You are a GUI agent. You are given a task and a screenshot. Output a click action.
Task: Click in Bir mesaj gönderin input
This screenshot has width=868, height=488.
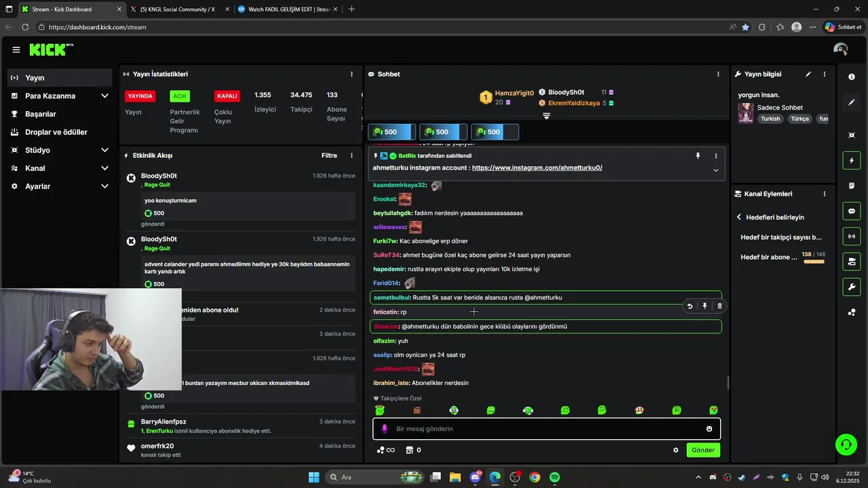point(547,429)
